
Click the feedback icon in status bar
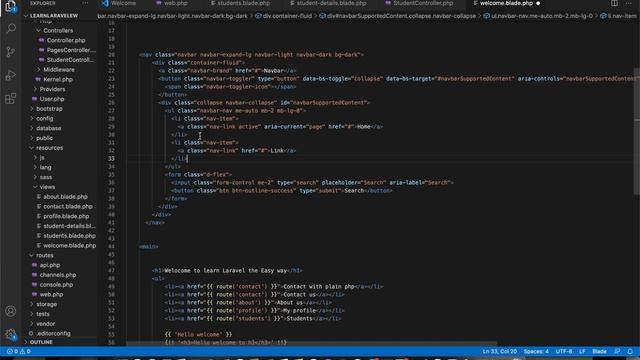point(617,351)
